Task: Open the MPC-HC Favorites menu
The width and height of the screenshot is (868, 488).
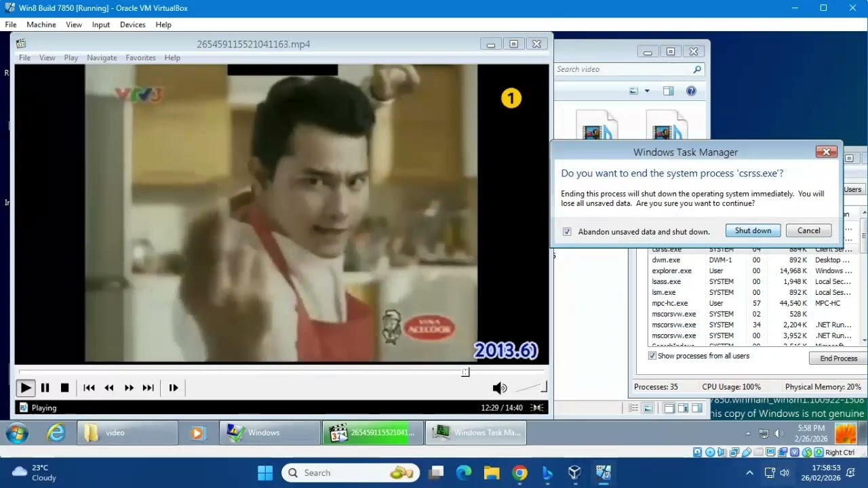Action: tap(140, 58)
